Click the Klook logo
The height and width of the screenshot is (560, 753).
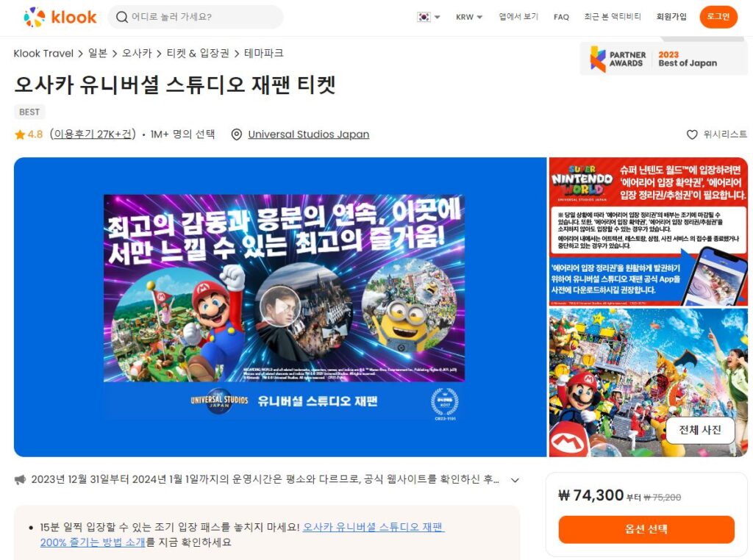(60, 17)
